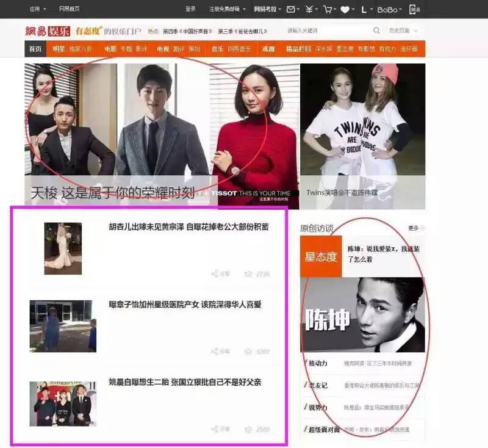Open headline 姚晨自曝想生二胎

[x=185, y=382]
